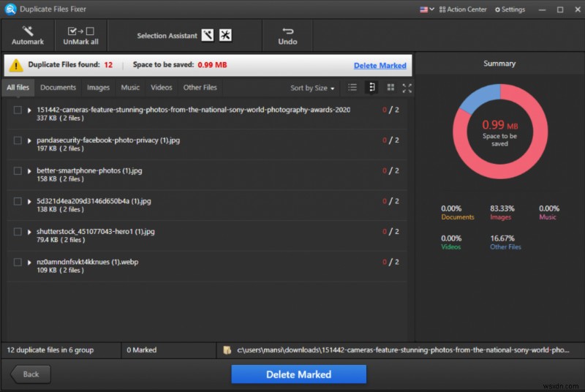
Task: Click the 0 Marked status entry
Action: click(x=141, y=350)
